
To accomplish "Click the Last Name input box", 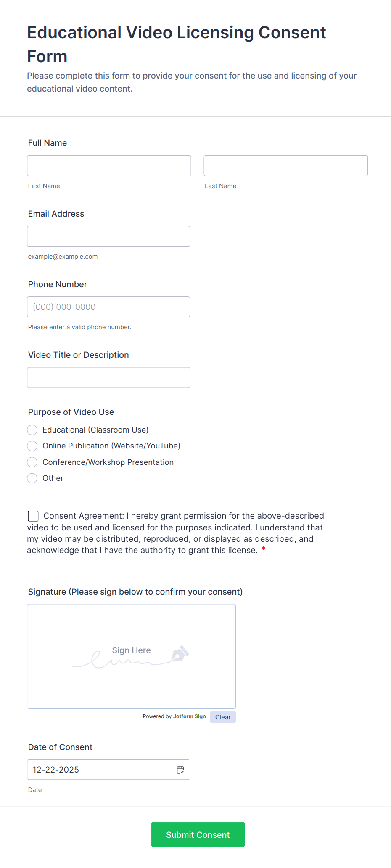I will (285, 165).
